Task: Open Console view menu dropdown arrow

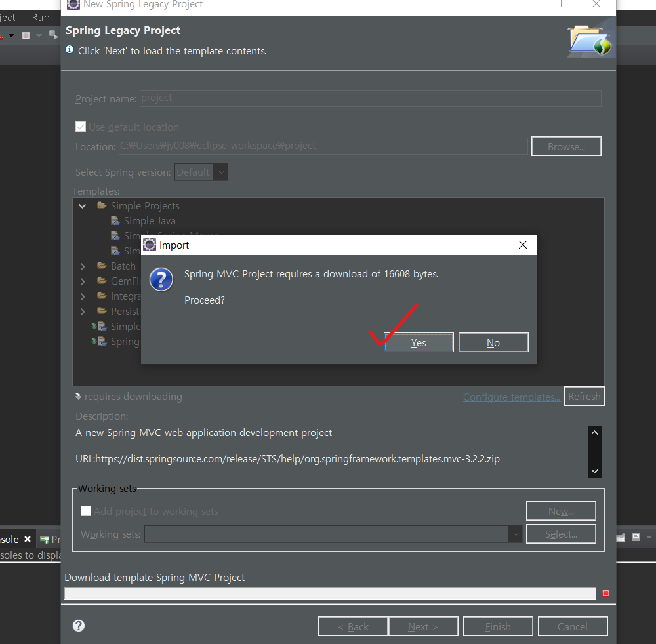Action: (x=649, y=537)
